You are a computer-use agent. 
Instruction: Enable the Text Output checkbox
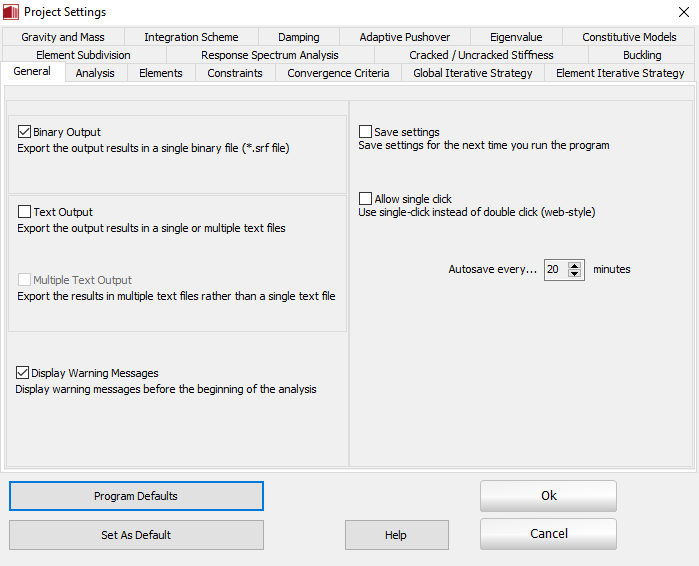(x=25, y=212)
